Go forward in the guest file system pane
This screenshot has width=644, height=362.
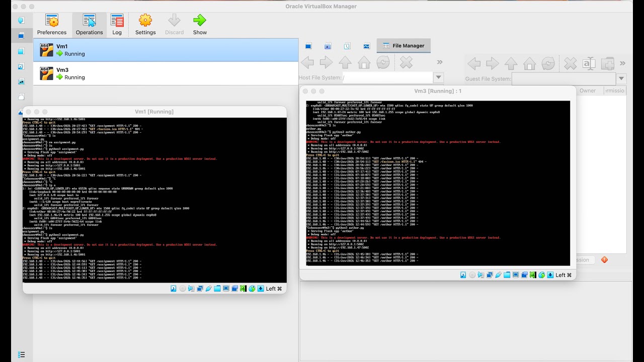493,63
